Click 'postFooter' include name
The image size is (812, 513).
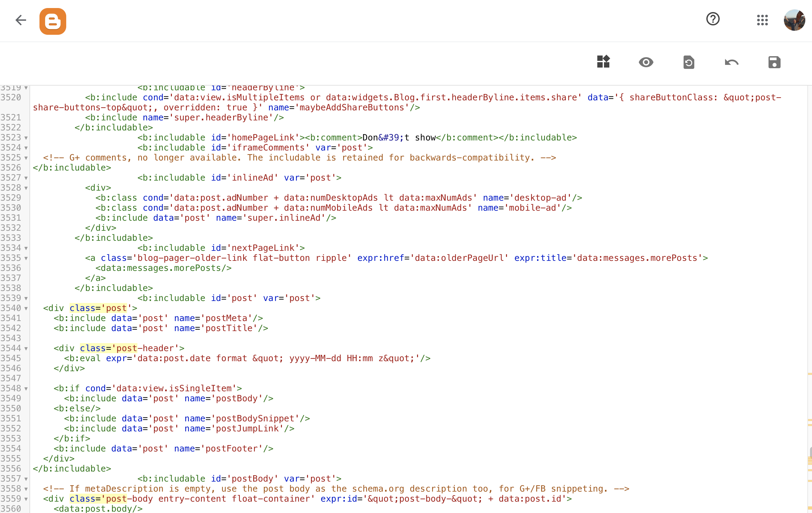click(232, 449)
